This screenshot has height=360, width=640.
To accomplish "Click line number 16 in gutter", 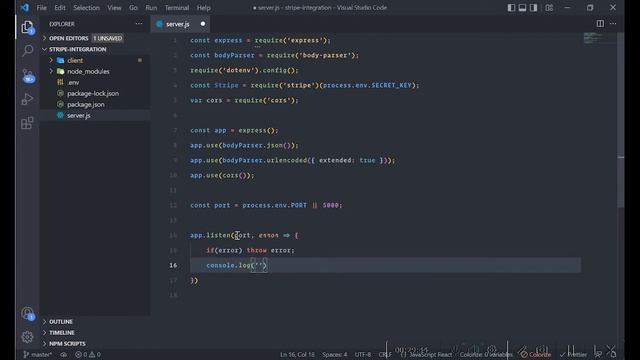I will pos(173,265).
